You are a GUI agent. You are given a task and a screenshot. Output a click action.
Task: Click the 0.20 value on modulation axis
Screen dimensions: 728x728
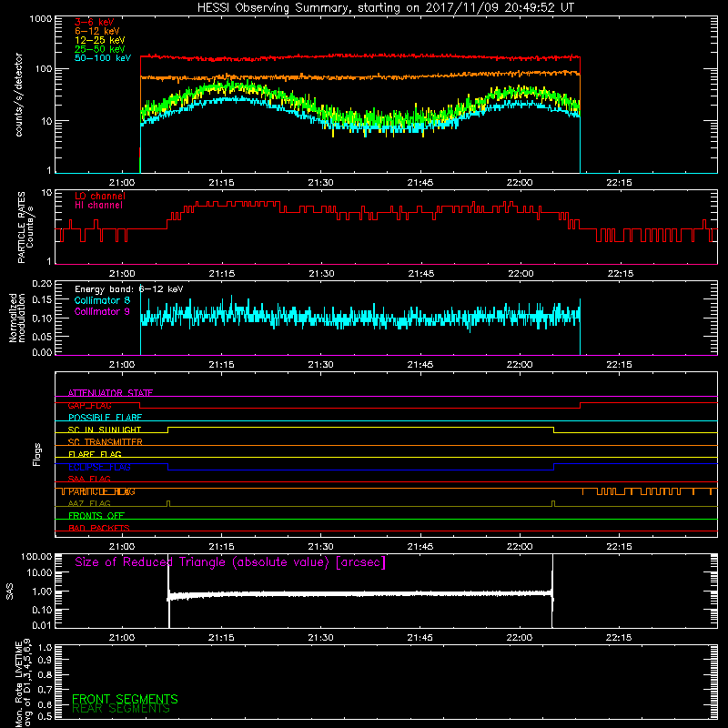(42, 283)
